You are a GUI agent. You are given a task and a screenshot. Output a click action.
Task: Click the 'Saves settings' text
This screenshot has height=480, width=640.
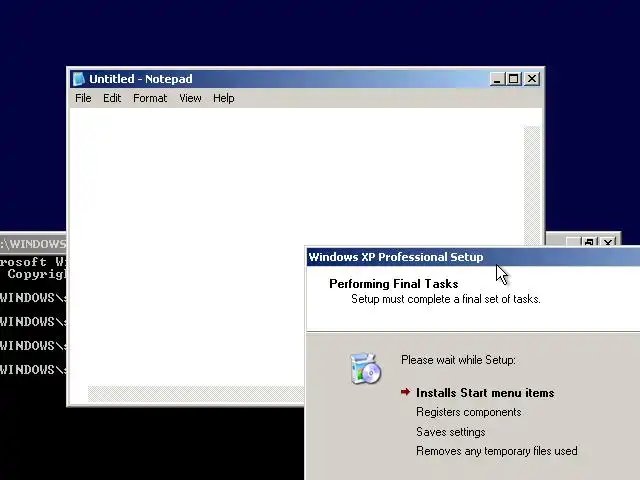(451, 432)
